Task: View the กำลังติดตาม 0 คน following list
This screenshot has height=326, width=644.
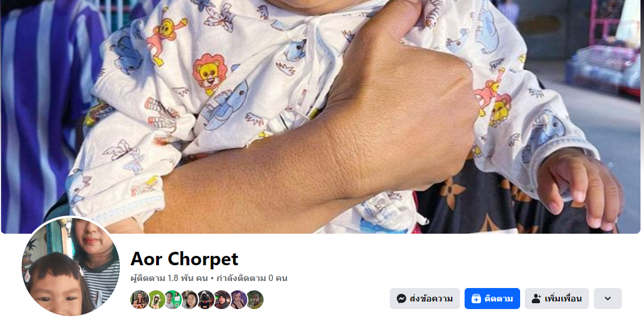Action: pos(252,278)
